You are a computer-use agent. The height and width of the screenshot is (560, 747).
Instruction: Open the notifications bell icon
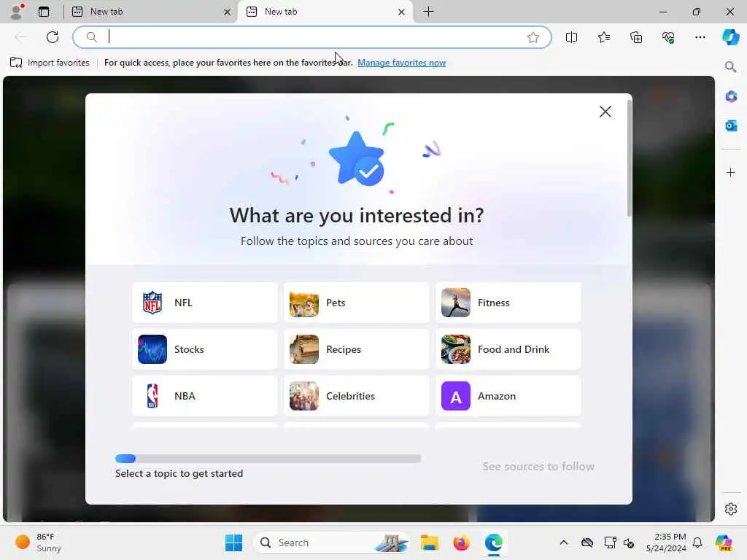(697, 542)
